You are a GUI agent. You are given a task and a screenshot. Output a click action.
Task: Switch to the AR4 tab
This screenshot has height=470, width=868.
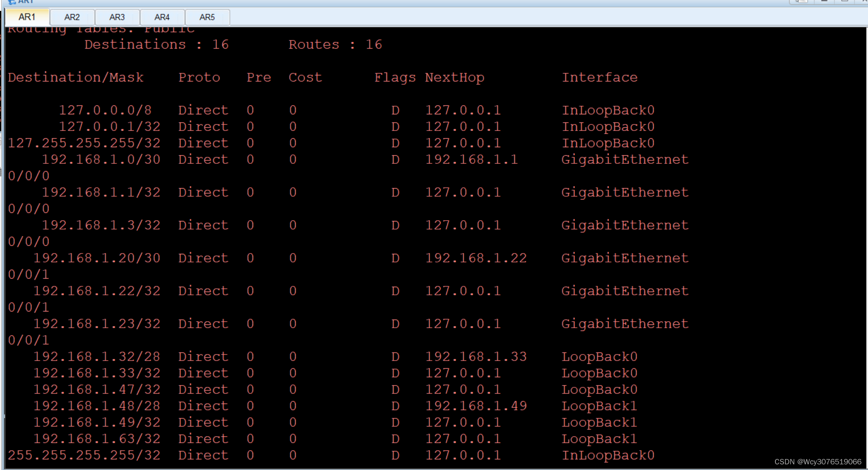click(x=162, y=17)
